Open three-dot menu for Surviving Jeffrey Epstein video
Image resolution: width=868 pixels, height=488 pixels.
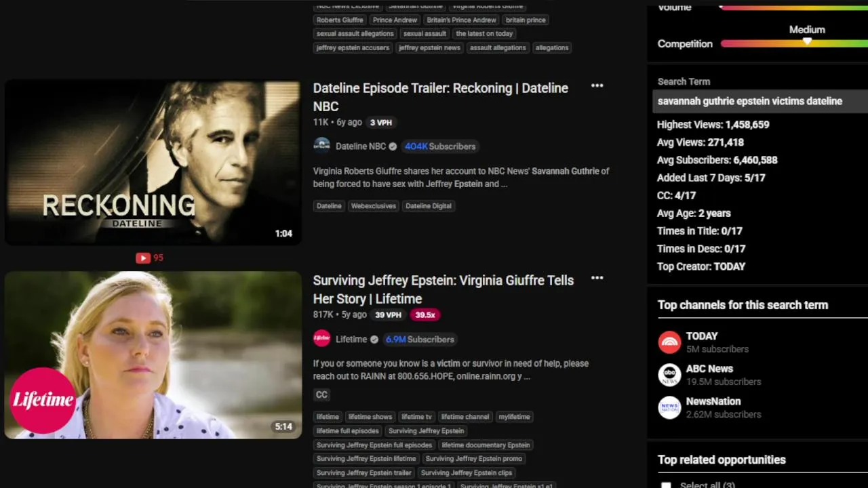pyautogui.click(x=597, y=278)
